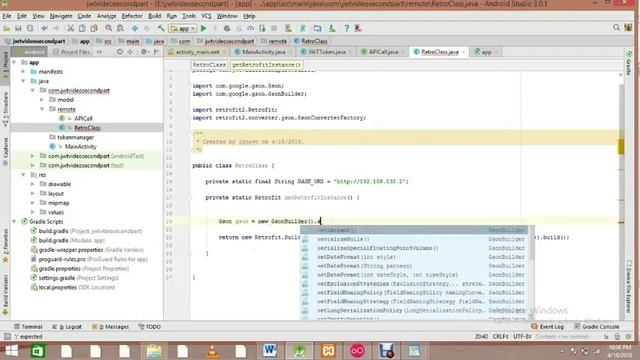Open the Logcat tool window

(67, 327)
